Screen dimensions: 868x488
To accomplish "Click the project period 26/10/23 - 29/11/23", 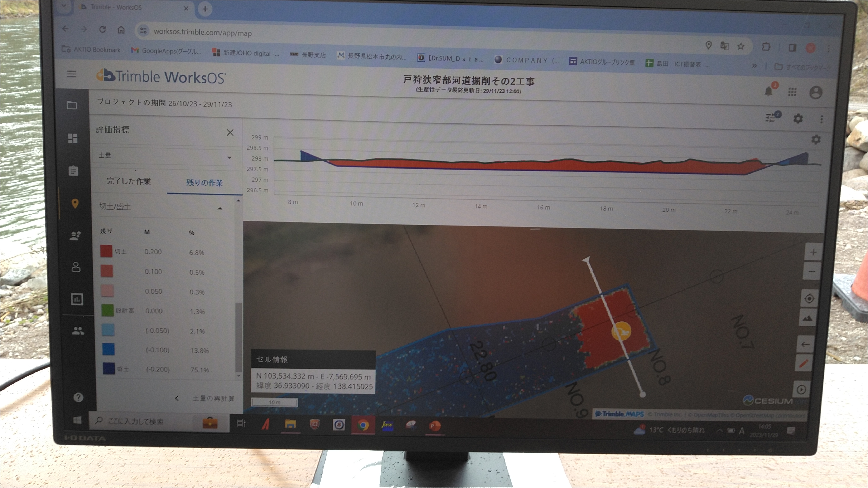I will click(200, 104).
